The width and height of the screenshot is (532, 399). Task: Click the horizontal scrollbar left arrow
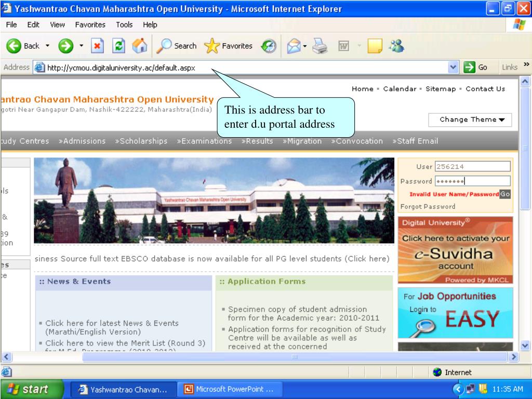click(7, 356)
